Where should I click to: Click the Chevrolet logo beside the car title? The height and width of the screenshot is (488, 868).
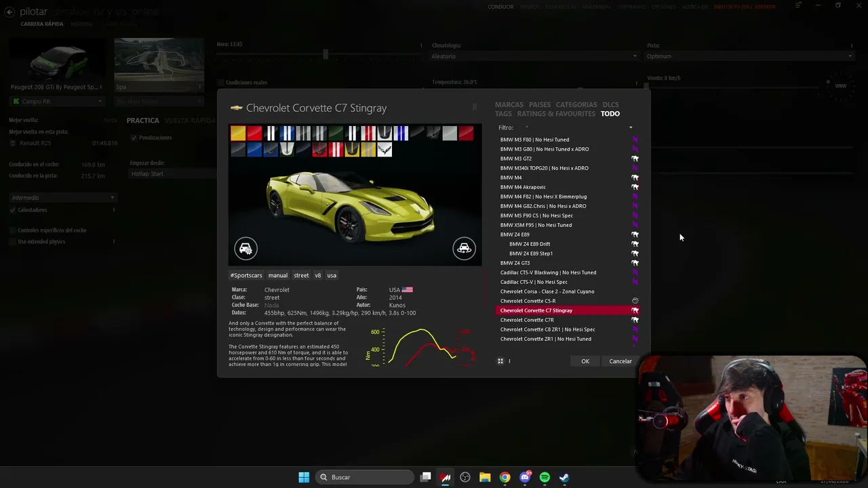point(236,108)
